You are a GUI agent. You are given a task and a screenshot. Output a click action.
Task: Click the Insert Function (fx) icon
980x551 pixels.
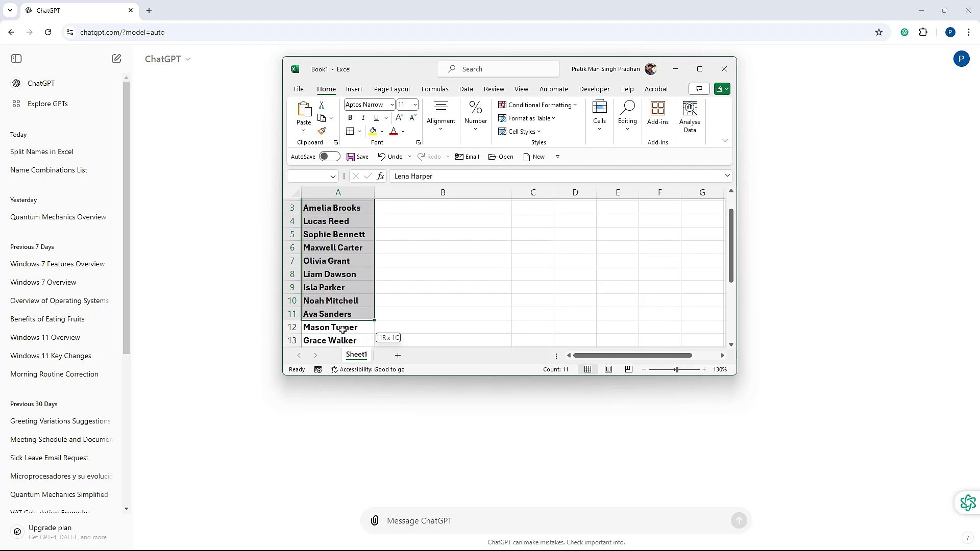pyautogui.click(x=381, y=176)
